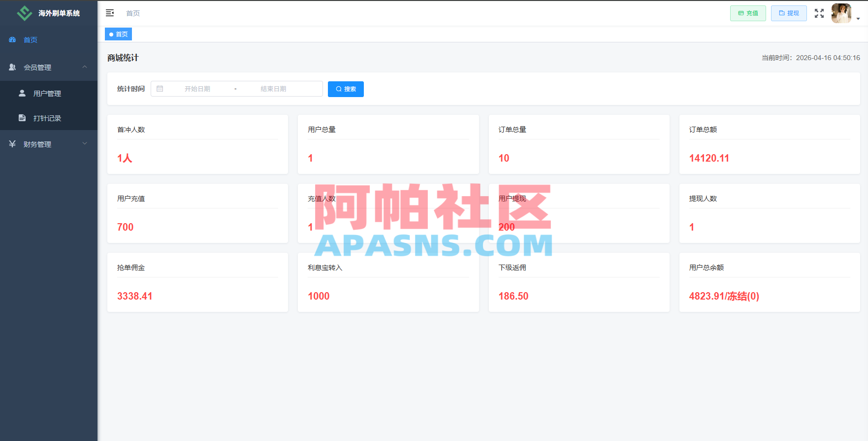
Task: Click the calendar icon in date range
Action: [x=160, y=89]
